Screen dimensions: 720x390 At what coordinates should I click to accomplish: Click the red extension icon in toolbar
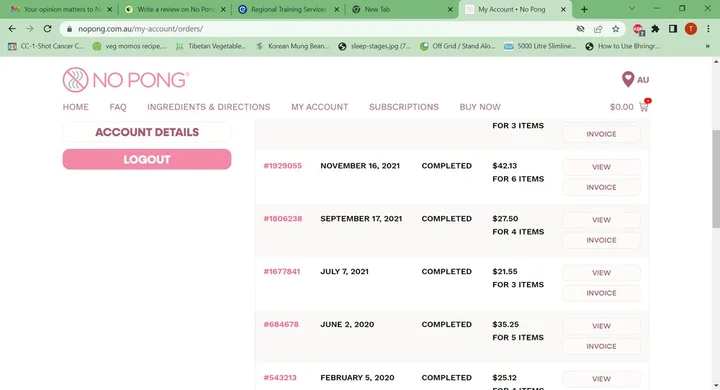point(638,29)
